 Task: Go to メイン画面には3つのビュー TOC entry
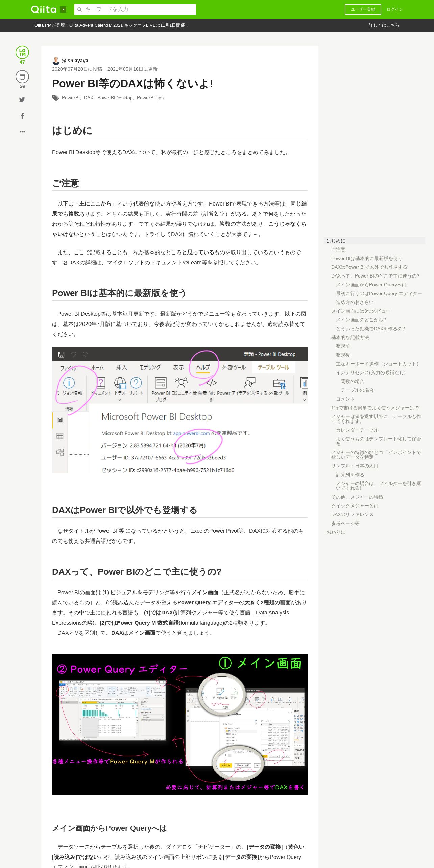[x=361, y=311]
